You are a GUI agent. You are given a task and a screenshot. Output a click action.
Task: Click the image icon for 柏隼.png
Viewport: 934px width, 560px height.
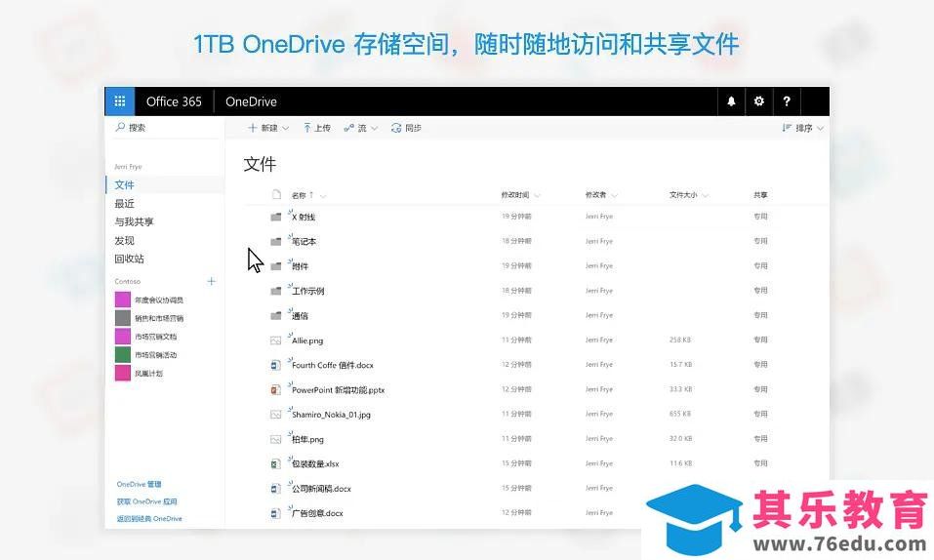pos(276,439)
